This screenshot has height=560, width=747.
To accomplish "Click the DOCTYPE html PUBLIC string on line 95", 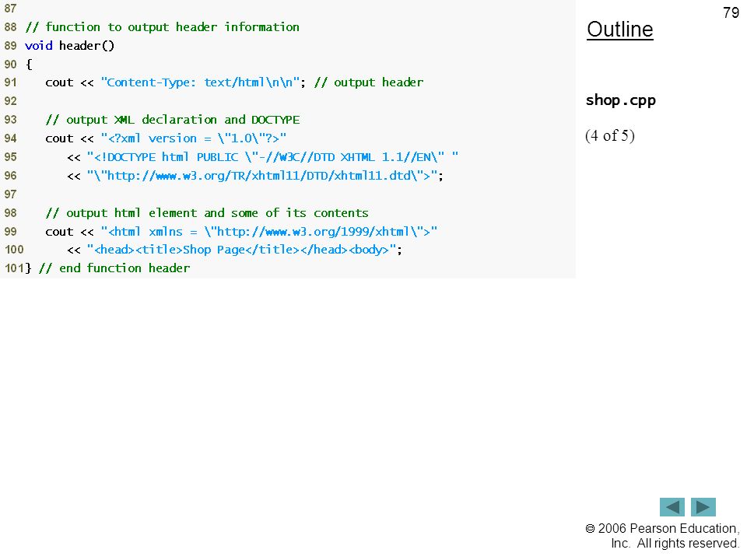I will pyautogui.click(x=272, y=156).
